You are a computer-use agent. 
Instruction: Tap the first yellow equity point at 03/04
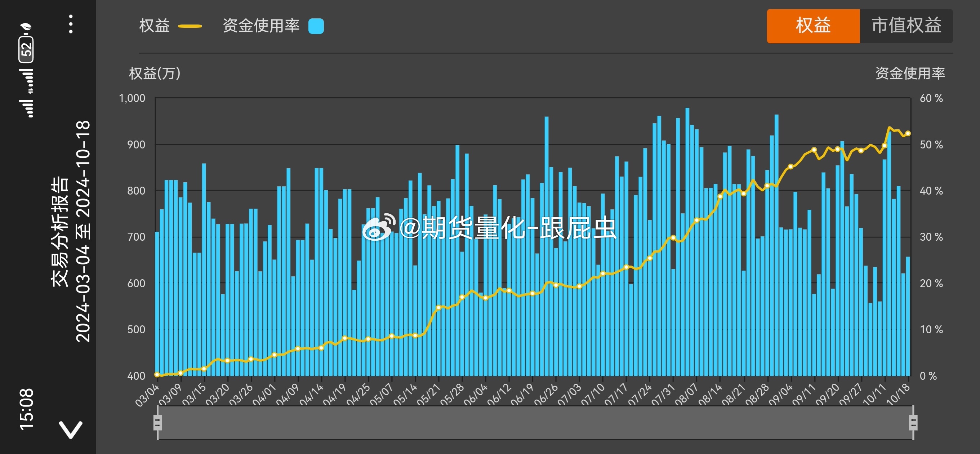click(157, 374)
